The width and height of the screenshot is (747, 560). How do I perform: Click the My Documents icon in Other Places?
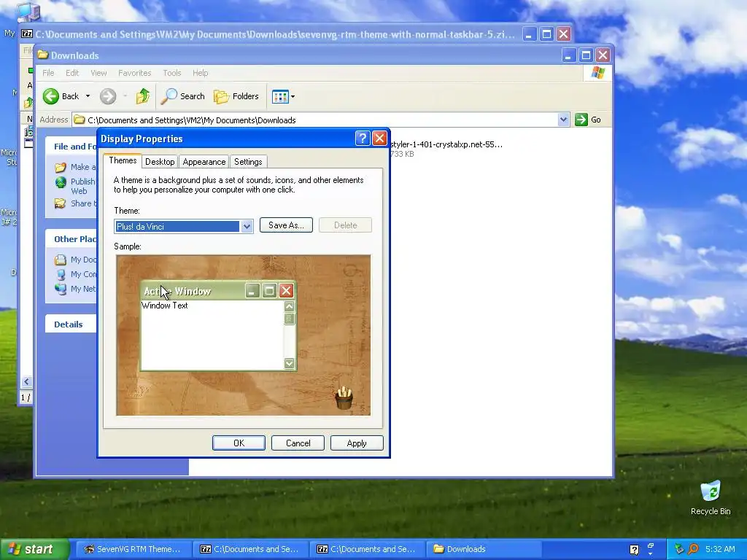click(60, 260)
